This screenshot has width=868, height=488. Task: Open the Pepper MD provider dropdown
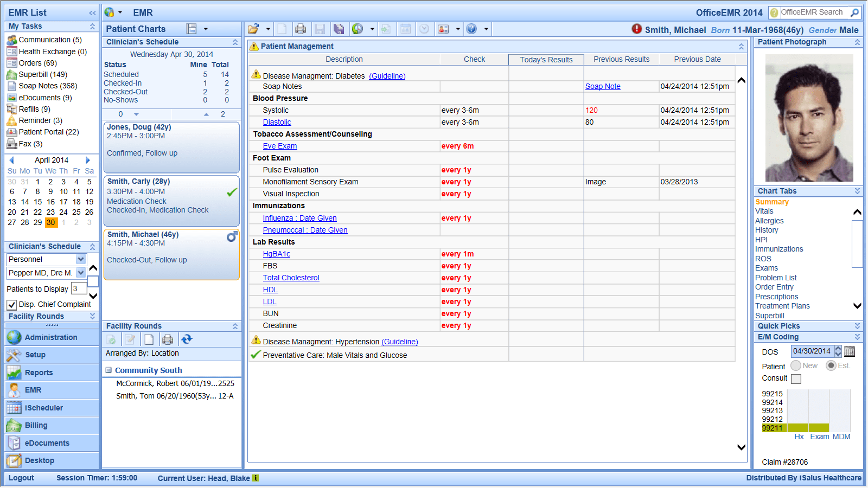tap(81, 273)
